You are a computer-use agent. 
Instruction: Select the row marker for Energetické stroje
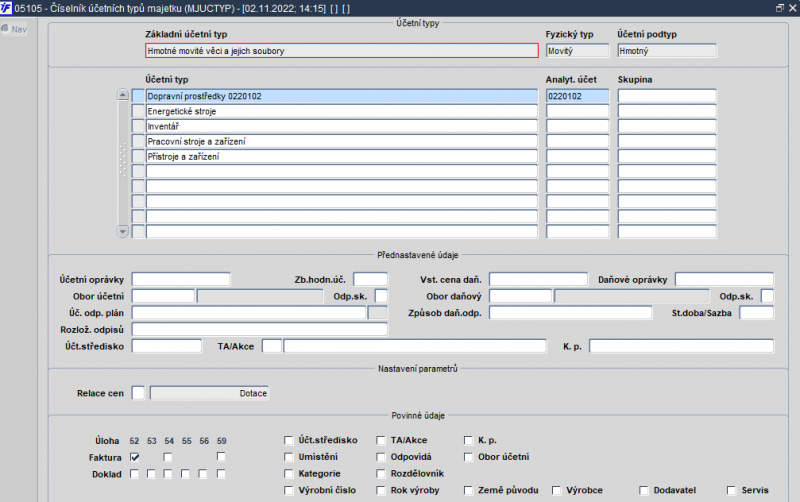[x=138, y=111]
